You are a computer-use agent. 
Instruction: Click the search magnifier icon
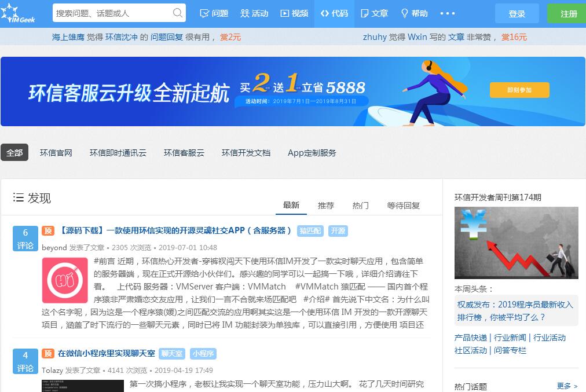(178, 13)
